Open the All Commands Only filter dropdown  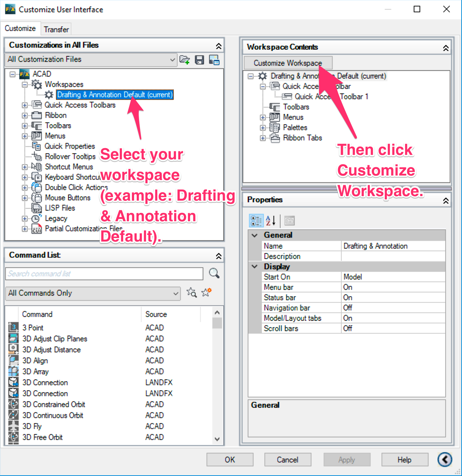tap(93, 293)
